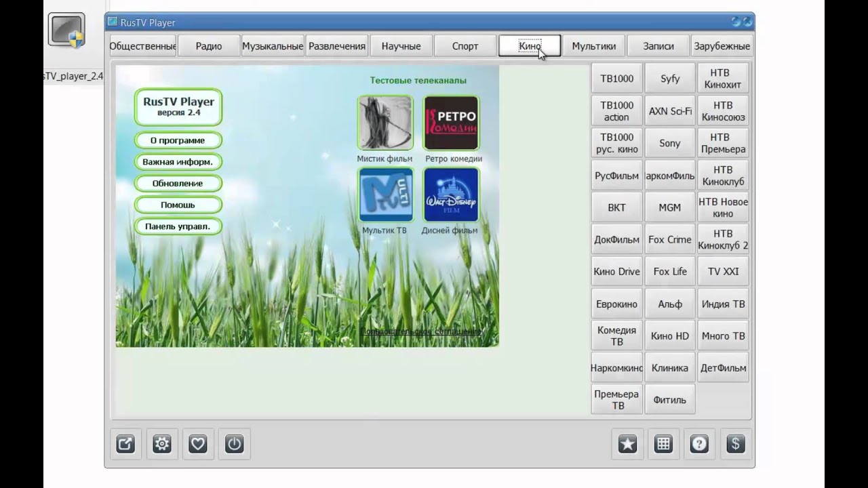Select the НТВ Киносоюз channel
This screenshot has height=488, width=868.
pyautogui.click(x=724, y=111)
